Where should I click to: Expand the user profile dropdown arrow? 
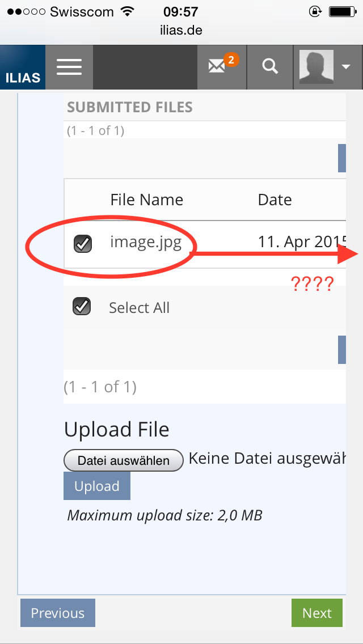pyautogui.click(x=346, y=67)
